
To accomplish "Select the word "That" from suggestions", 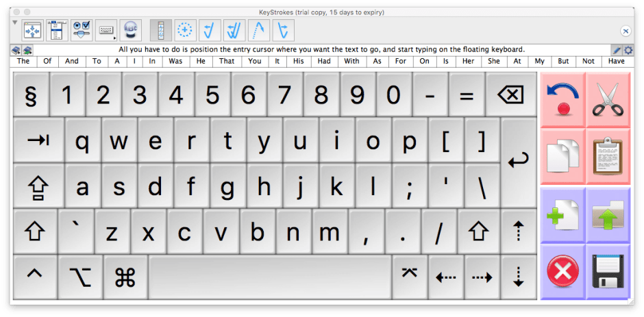I will pos(226,61).
